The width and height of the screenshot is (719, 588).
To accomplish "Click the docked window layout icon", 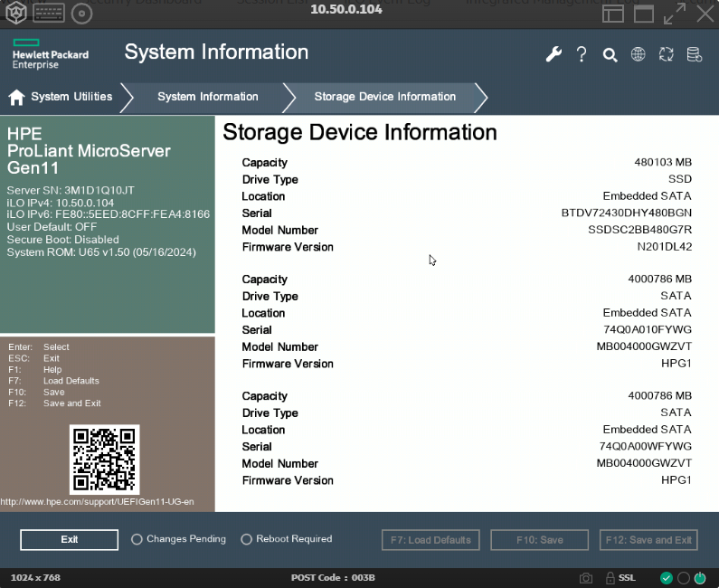I will pos(612,14).
